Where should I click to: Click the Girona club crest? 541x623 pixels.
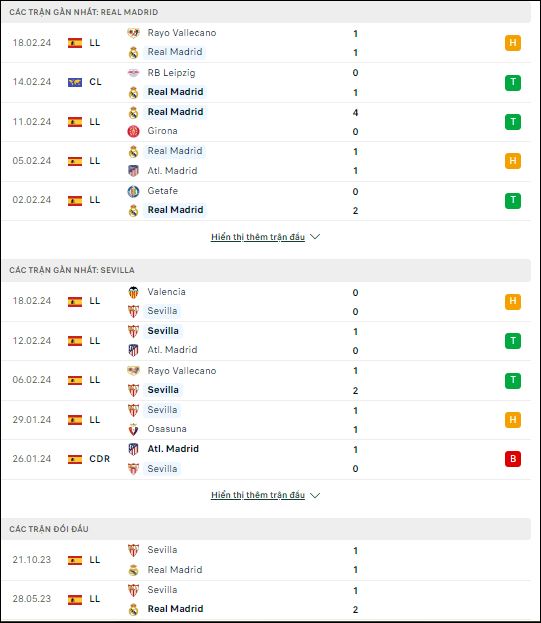click(x=133, y=131)
